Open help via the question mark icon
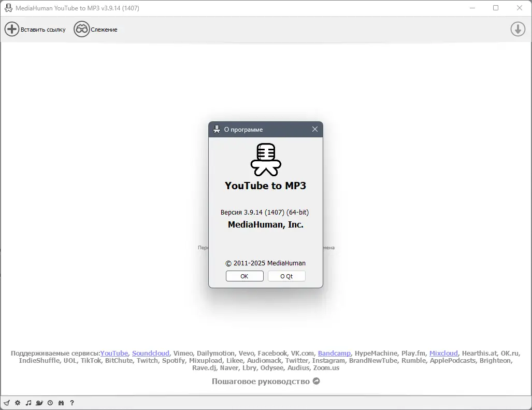The image size is (532, 410). click(x=72, y=403)
